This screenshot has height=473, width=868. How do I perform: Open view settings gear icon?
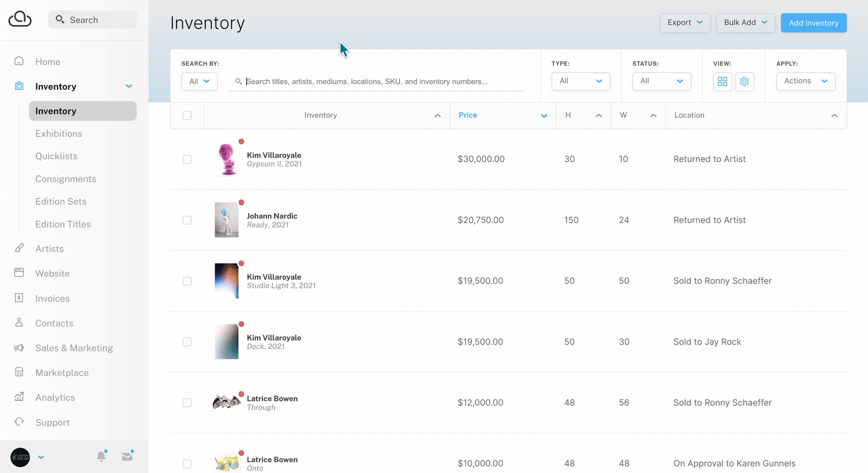(x=744, y=81)
